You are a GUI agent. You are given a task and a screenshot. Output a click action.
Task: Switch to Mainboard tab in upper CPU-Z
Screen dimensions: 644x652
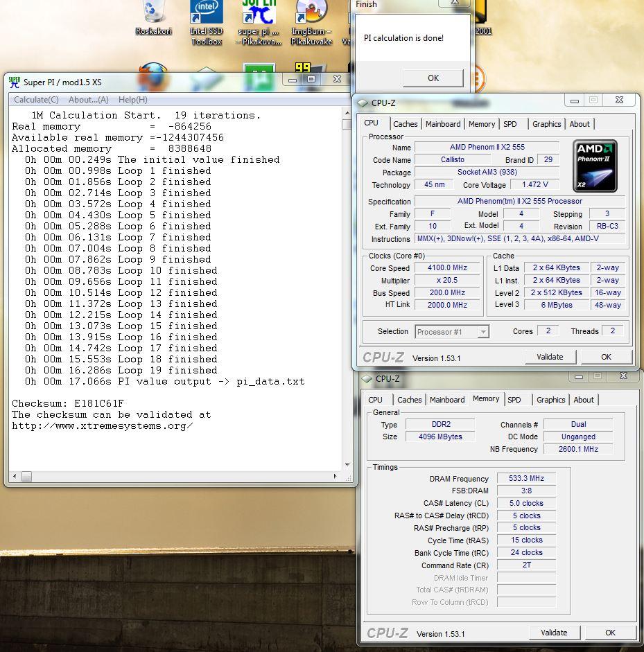(443, 124)
